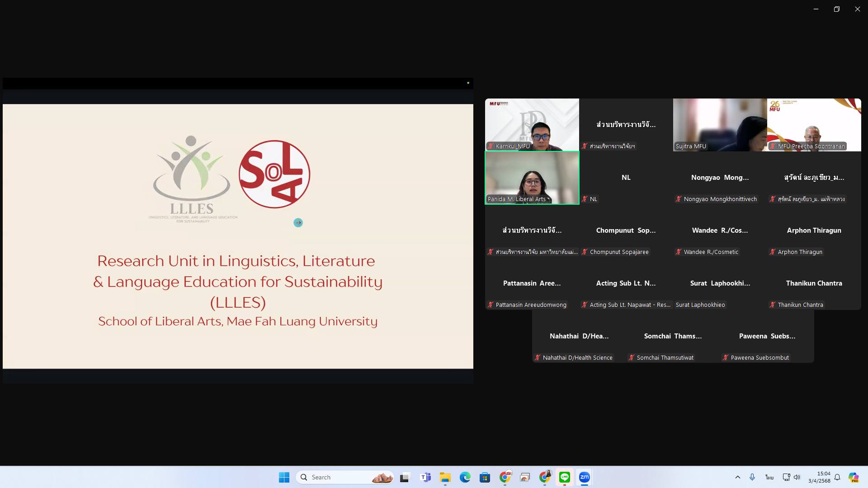Open Task View from the taskbar

405,477
